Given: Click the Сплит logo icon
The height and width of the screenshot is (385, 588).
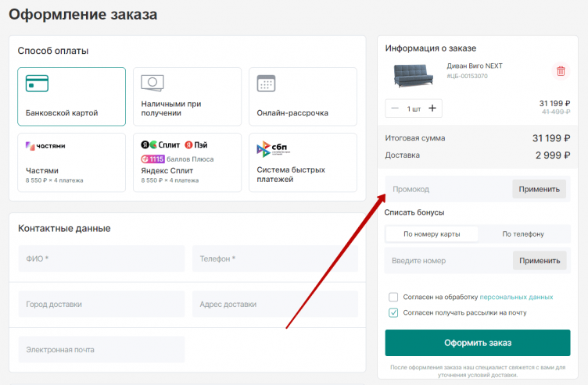Looking at the screenshot, I should coord(160,144).
